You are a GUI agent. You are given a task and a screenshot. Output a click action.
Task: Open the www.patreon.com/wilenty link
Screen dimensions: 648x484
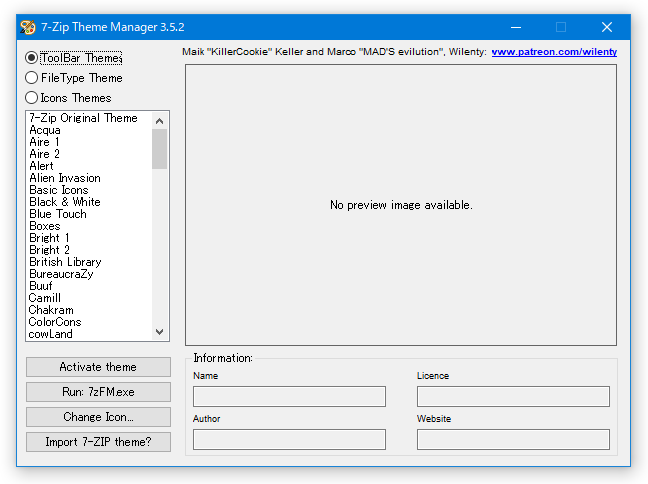tap(554, 52)
